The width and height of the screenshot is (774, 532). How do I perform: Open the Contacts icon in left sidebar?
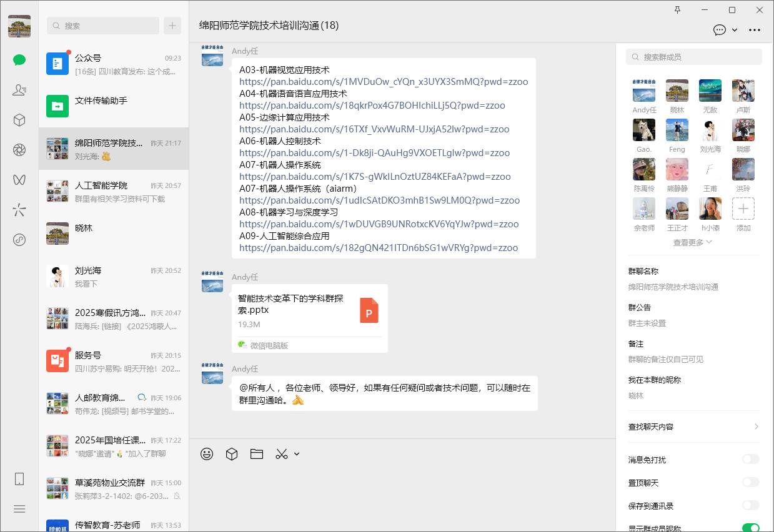[19, 90]
